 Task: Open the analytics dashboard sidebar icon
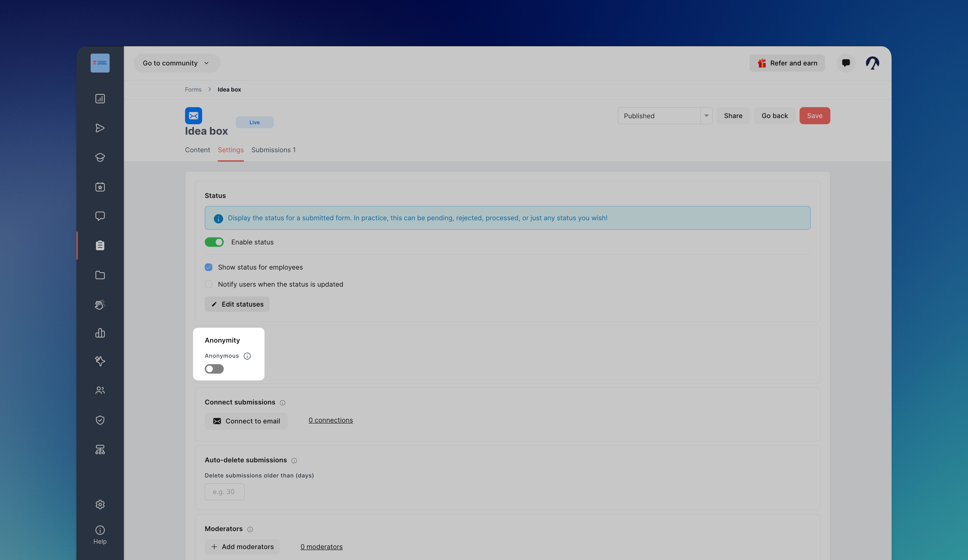click(x=100, y=99)
